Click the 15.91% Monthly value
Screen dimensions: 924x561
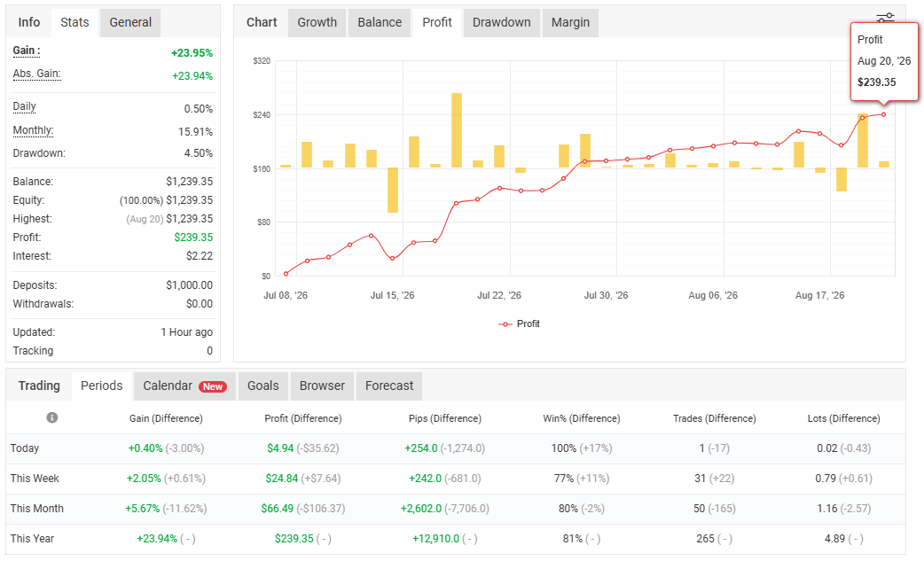click(196, 132)
